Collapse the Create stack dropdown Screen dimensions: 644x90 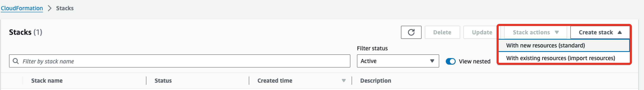[x=600, y=32]
